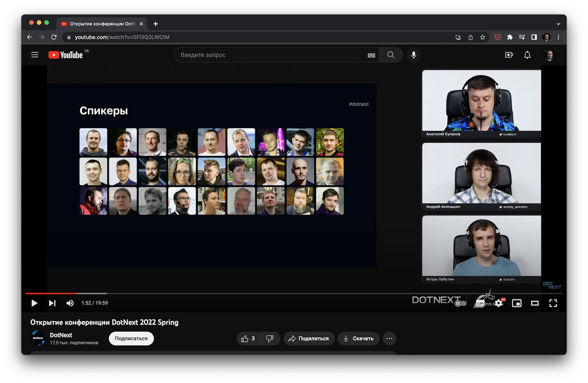Image resolution: width=588 pixels, height=383 pixels.
Task: Open the tab search chevron
Action: click(x=558, y=24)
